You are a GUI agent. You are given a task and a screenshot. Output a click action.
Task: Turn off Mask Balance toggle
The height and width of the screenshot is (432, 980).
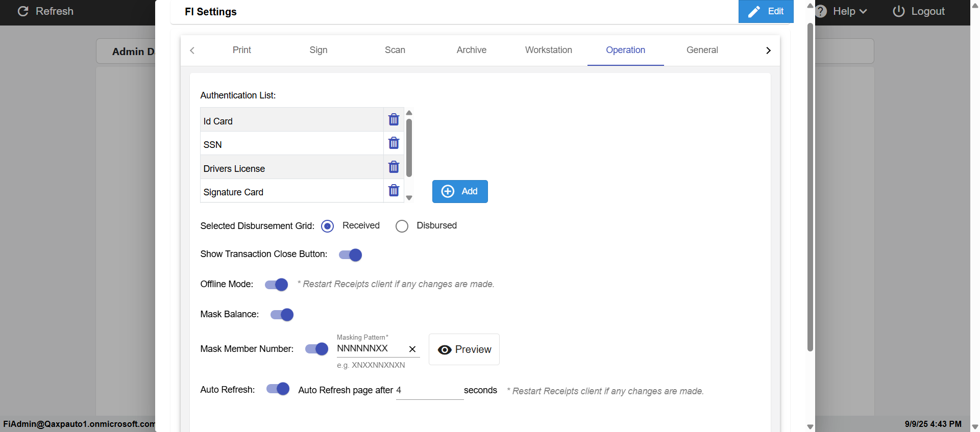point(282,315)
